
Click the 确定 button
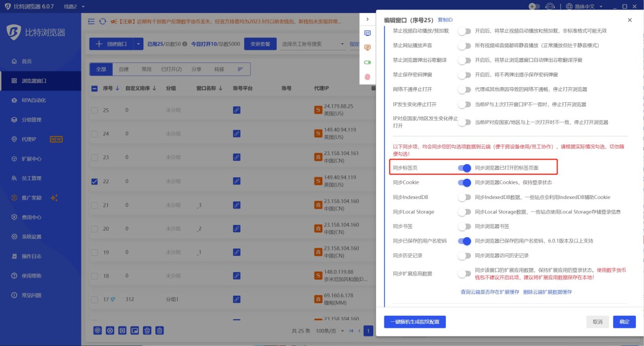pos(624,322)
